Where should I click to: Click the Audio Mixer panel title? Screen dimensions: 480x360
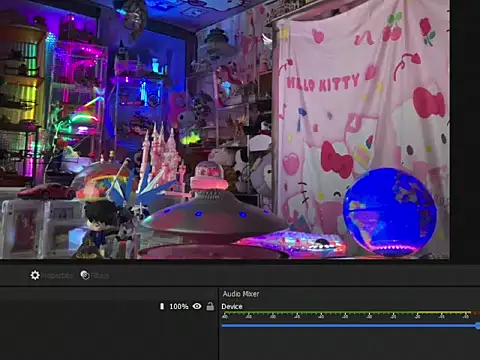241,294
